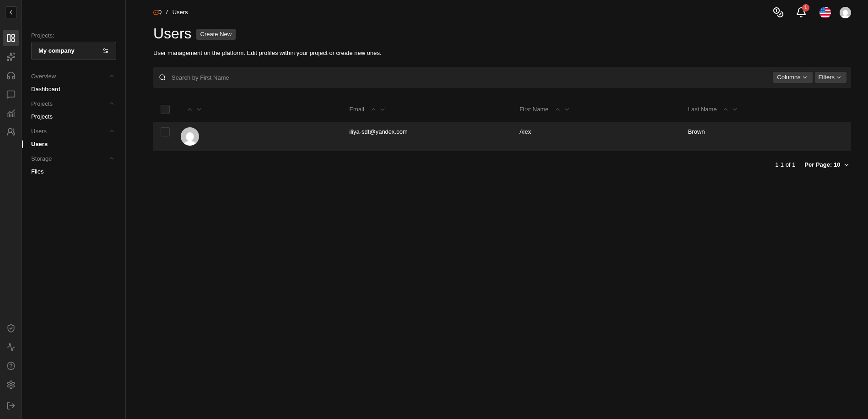Screen dimensions: 868x419
Task: Click Alex Brown's avatar thumbnail
Action: pyautogui.click(x=190, y=136)
